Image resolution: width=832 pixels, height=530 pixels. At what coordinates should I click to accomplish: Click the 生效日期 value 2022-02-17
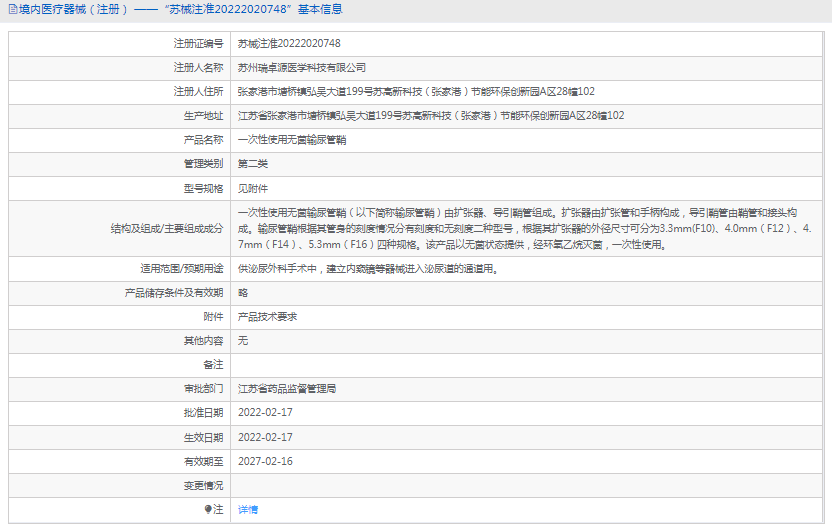(x=265, y=438)
